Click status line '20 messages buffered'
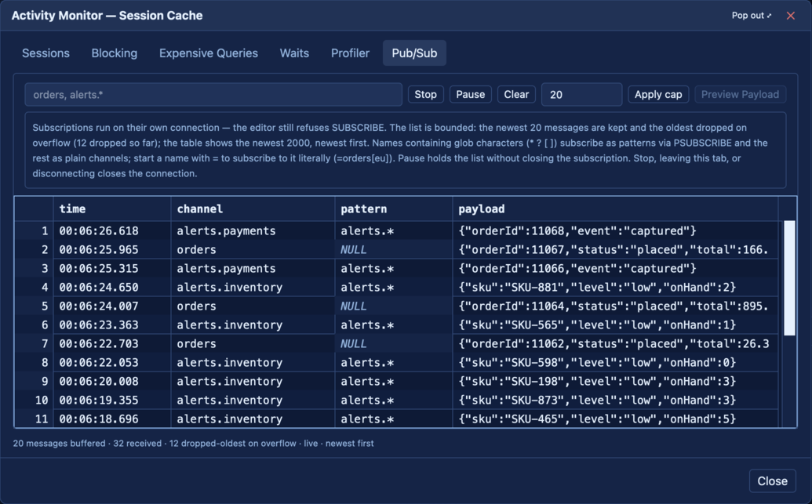The image size is (812, 504). tap(59, 444)
